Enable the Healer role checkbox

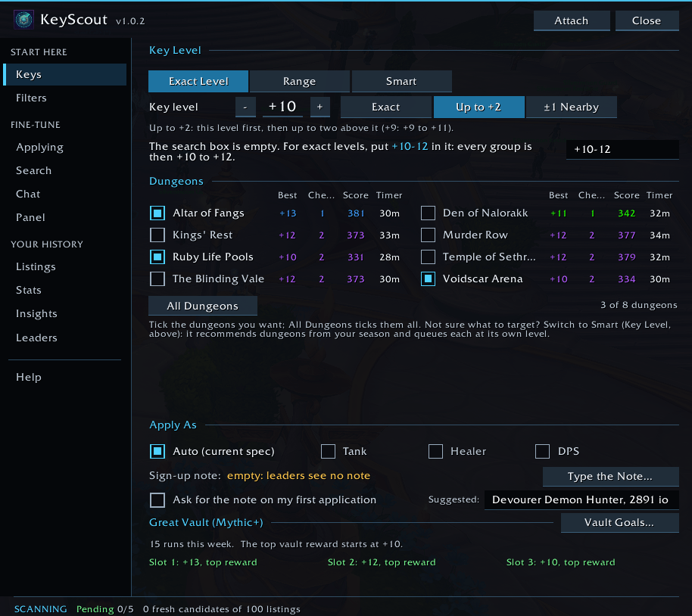[x=435, y=452]
